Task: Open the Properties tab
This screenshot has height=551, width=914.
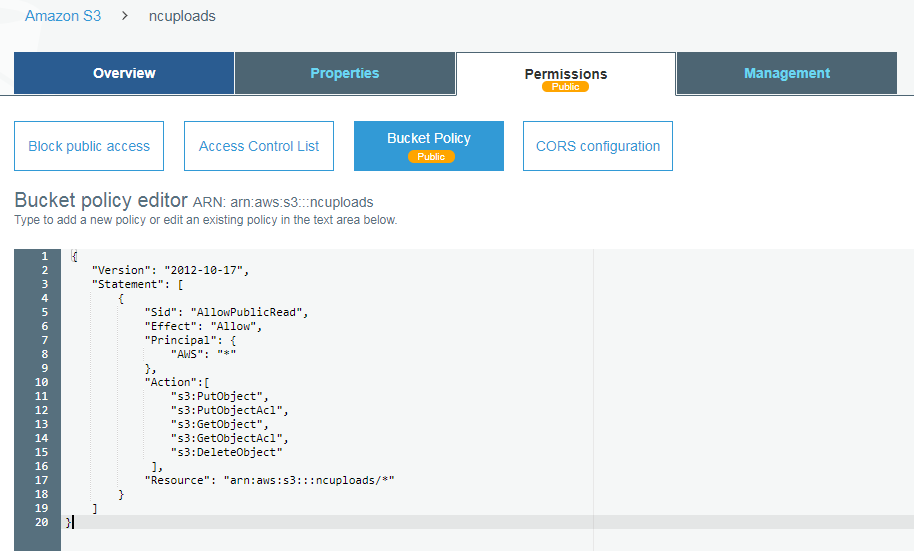Action: (x=344, y=73)
